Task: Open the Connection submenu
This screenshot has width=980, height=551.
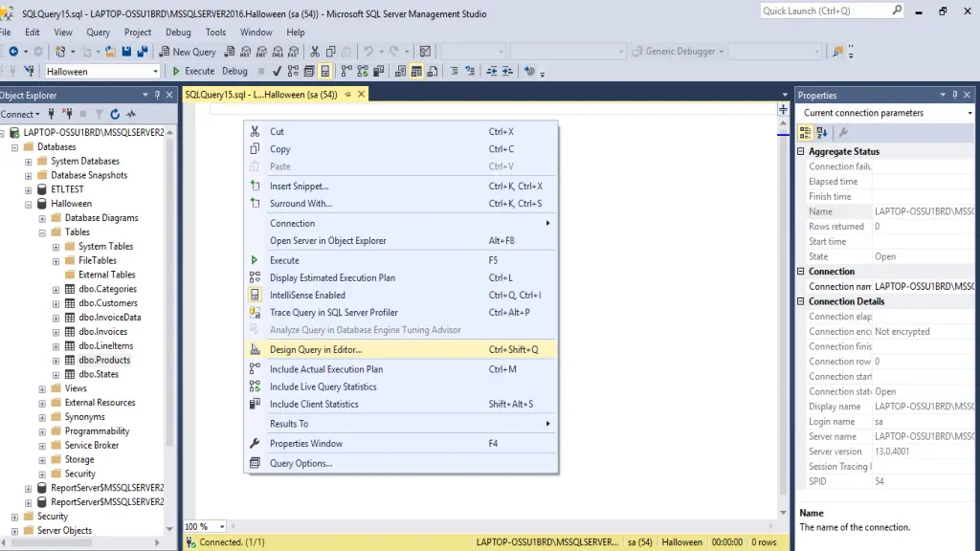Action: (x=401, y=223)
